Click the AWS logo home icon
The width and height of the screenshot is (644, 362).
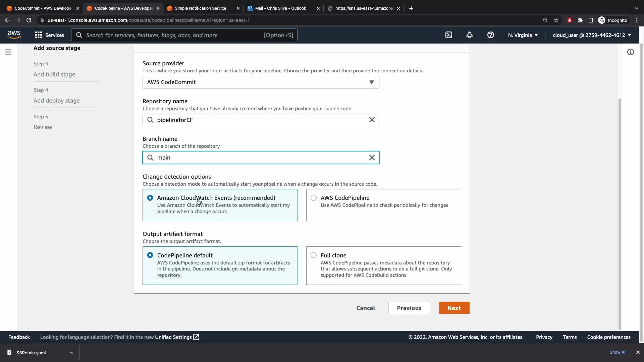pos(14,35)
